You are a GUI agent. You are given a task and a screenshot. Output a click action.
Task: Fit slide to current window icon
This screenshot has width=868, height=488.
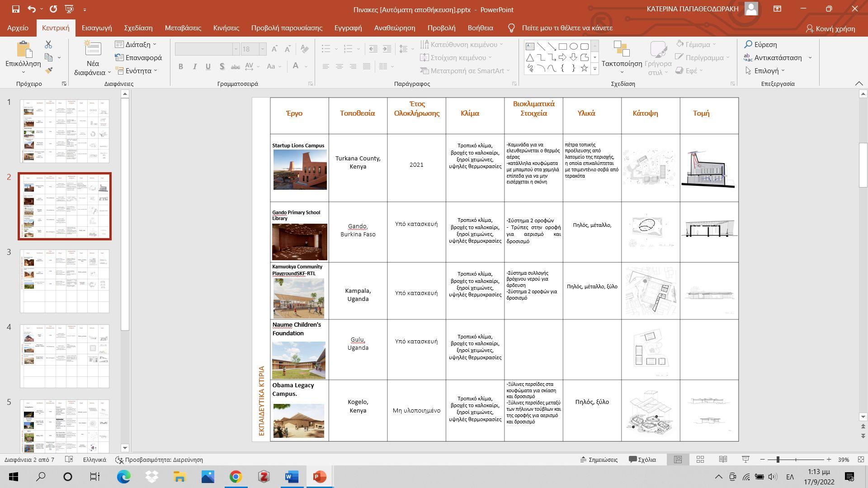coord(861,460)
